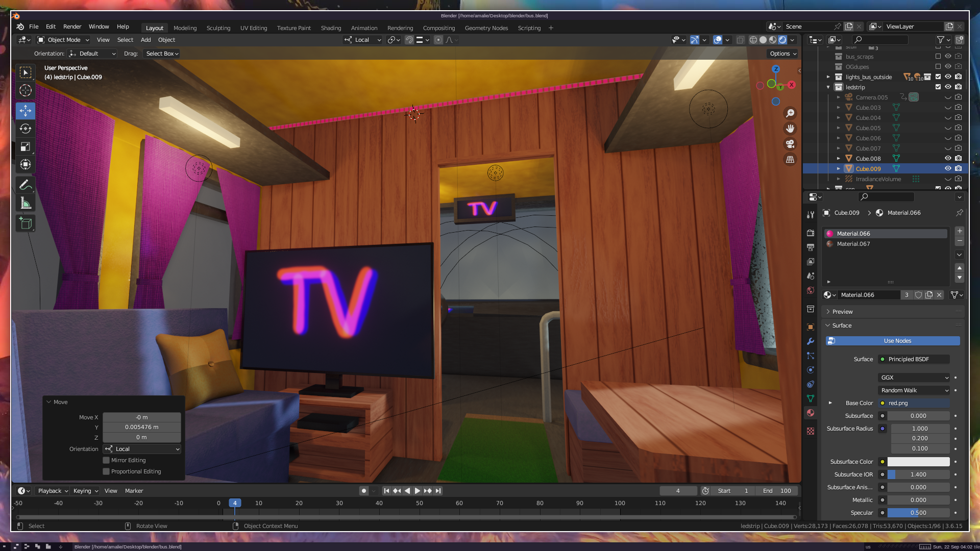
Task: Select the Rotate tool in toolbar
Action: pyautogui.click(x=26, y=129)
